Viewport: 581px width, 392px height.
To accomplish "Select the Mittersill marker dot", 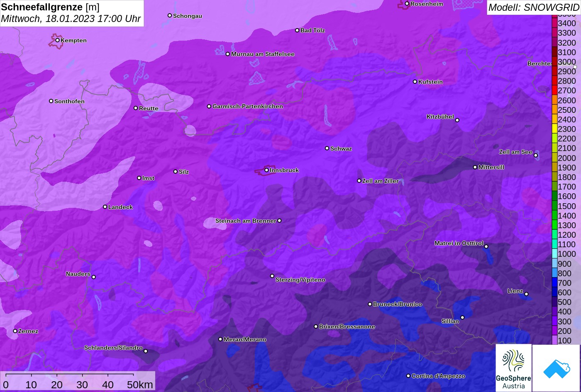I will coord(475,167).
